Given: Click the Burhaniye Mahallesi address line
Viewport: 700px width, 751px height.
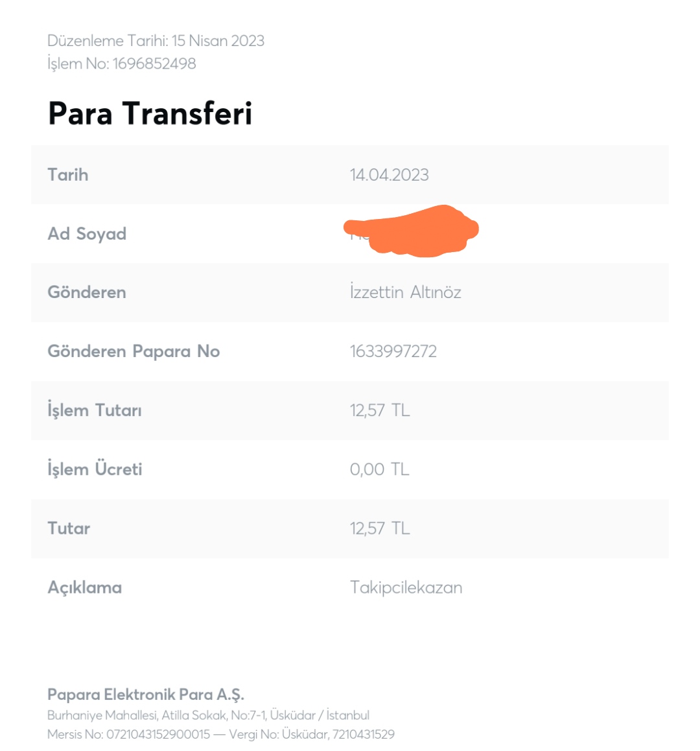Looking at the screenshot, I should pos(209,715).
